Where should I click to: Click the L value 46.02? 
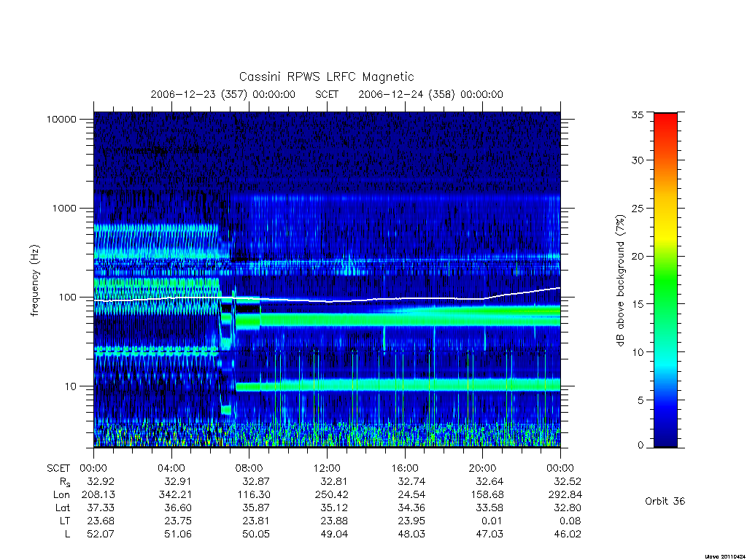(x=568, y=534)
